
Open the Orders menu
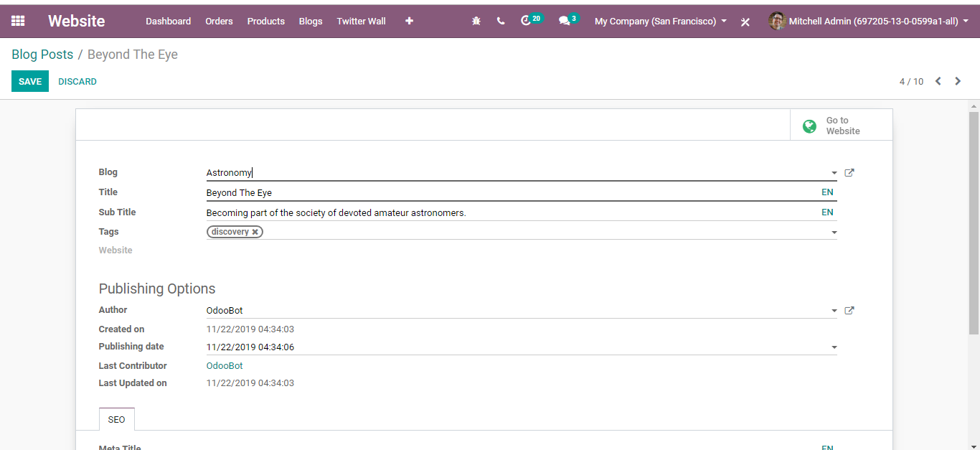coord(219,21)
